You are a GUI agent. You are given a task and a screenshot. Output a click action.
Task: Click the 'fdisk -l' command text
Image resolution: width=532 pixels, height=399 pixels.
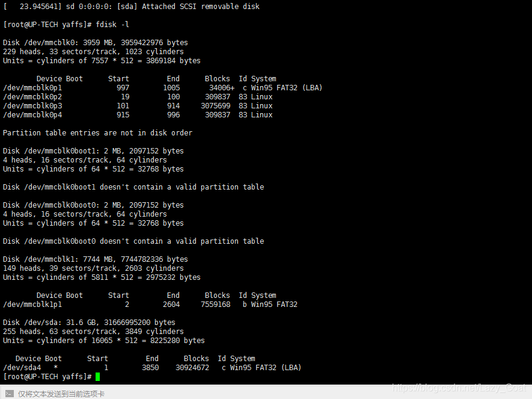click(x=112, y=25)
